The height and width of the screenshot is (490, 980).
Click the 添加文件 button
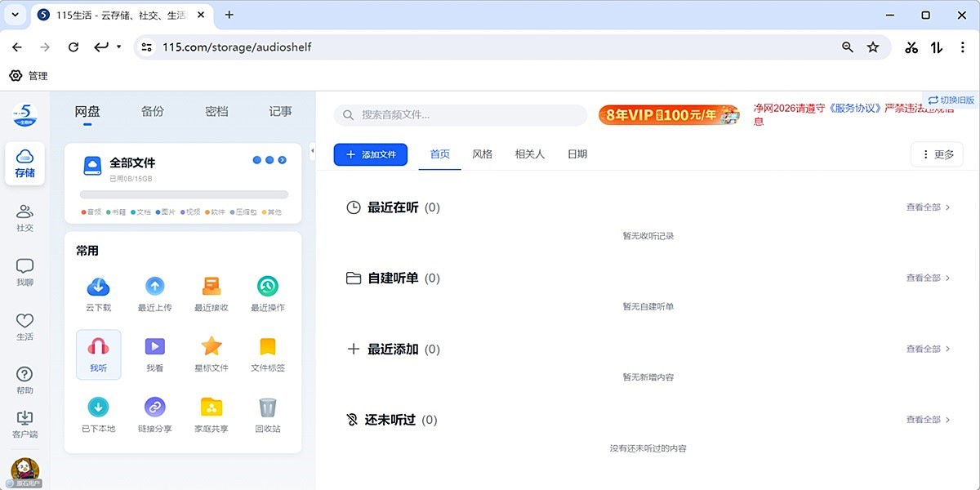coord(370,154)
